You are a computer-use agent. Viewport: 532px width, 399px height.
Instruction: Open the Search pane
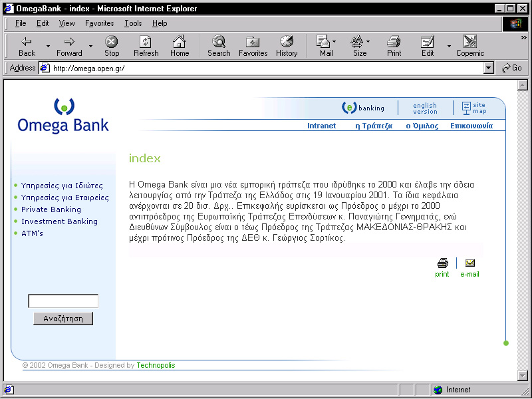click(219, 46)
